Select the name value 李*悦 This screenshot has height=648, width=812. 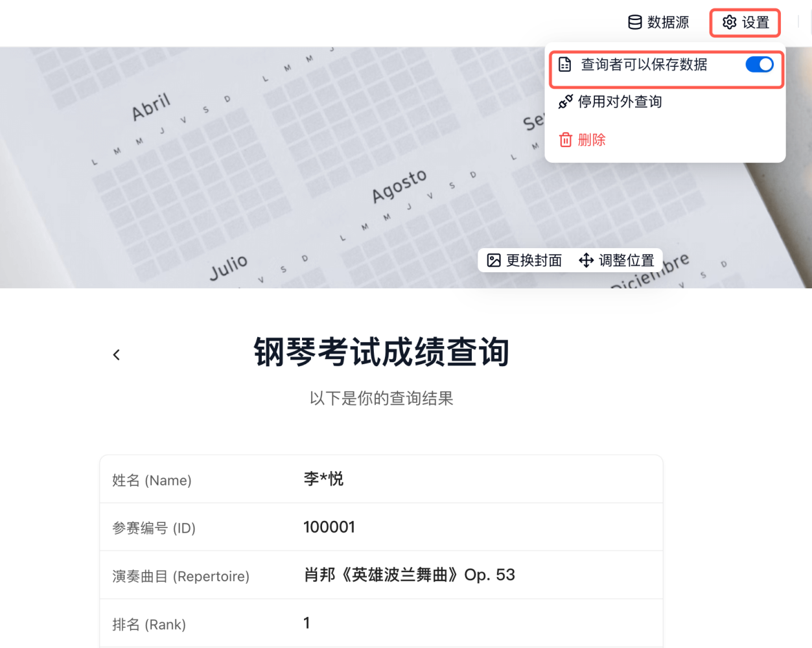(323, 479)
